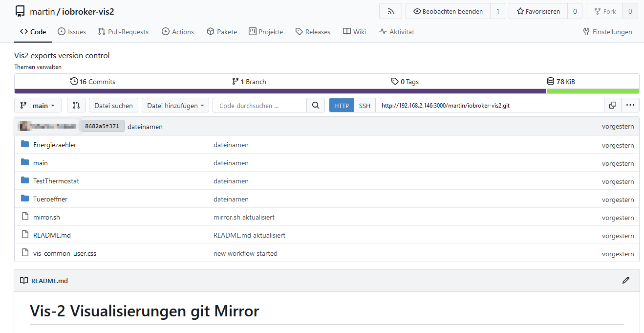Screen dimensions: 644x333
Task: Focus the Code durchsuchen search field
Action: click(259, 106)
